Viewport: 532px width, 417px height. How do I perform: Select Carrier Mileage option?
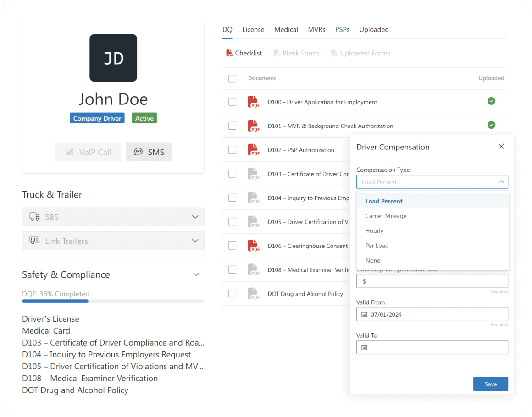(432, 216)
